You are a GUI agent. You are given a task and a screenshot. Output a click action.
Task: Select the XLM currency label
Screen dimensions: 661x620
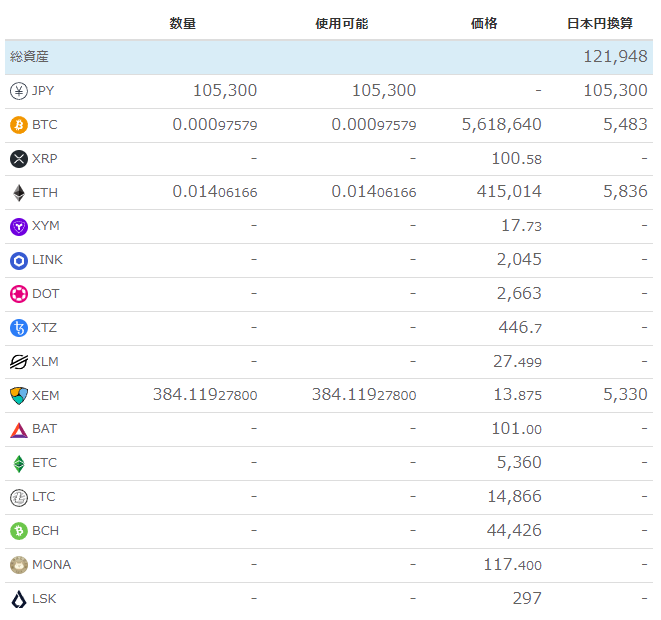(x=45, y=362)
